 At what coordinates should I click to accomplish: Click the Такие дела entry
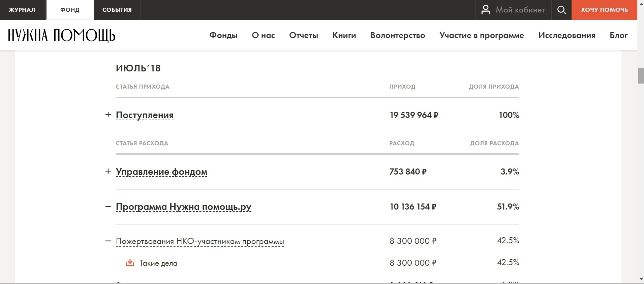tap(158, 263)
